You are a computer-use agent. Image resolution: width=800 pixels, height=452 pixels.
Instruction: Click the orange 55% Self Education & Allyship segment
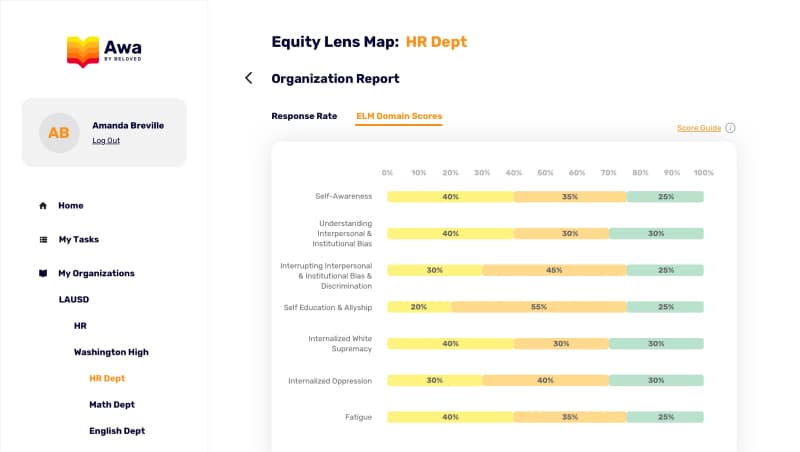538,307
